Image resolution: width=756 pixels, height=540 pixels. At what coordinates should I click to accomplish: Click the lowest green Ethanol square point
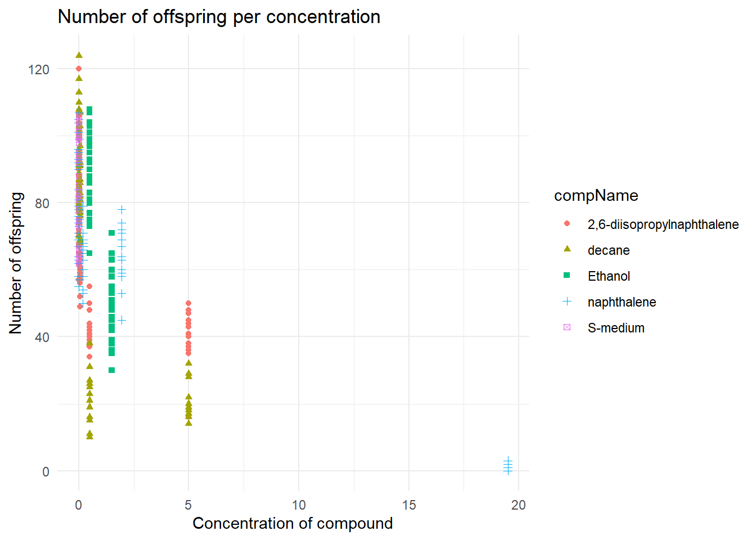tap(111, 370)
